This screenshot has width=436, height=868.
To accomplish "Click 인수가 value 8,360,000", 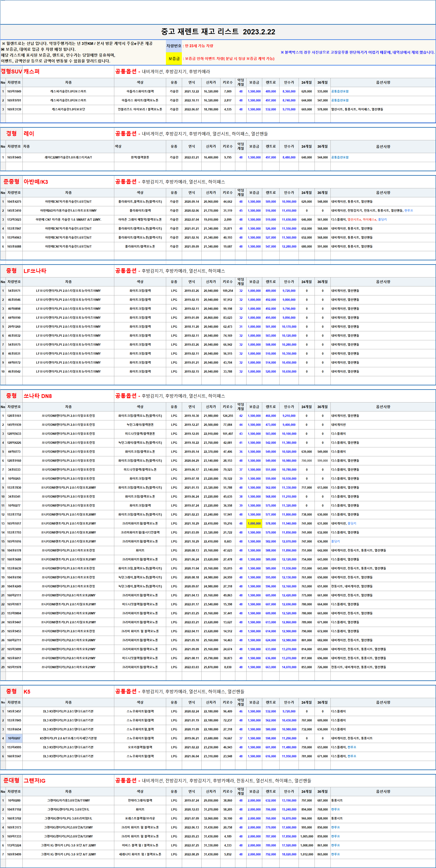I will click(289, 91).
